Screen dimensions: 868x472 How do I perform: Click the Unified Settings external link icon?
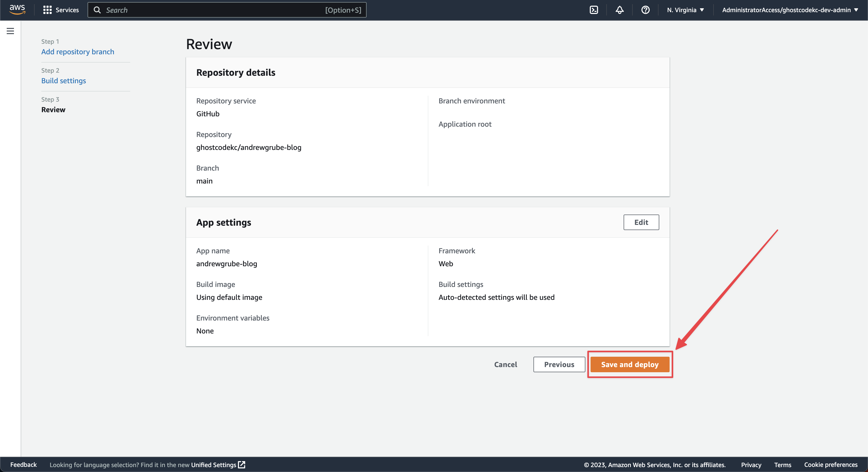tap(242, 465)
